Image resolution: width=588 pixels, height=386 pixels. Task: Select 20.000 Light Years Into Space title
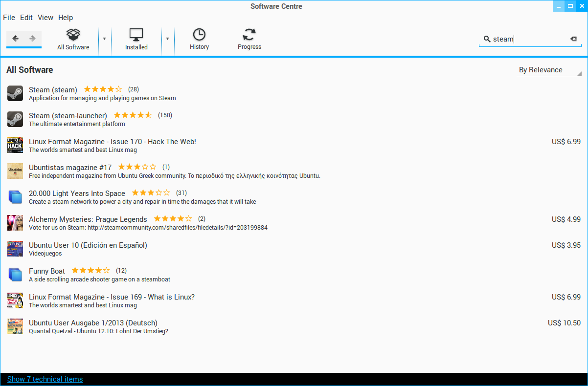click(x=77, y=193)
